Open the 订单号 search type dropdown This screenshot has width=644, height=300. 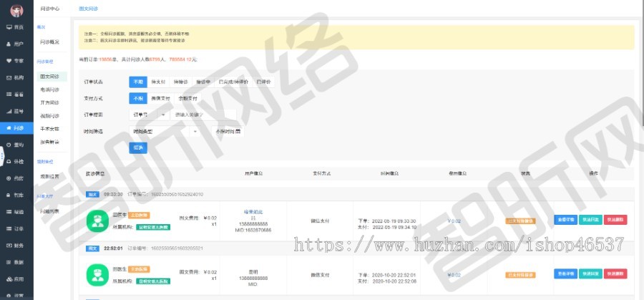click(149, 115)
